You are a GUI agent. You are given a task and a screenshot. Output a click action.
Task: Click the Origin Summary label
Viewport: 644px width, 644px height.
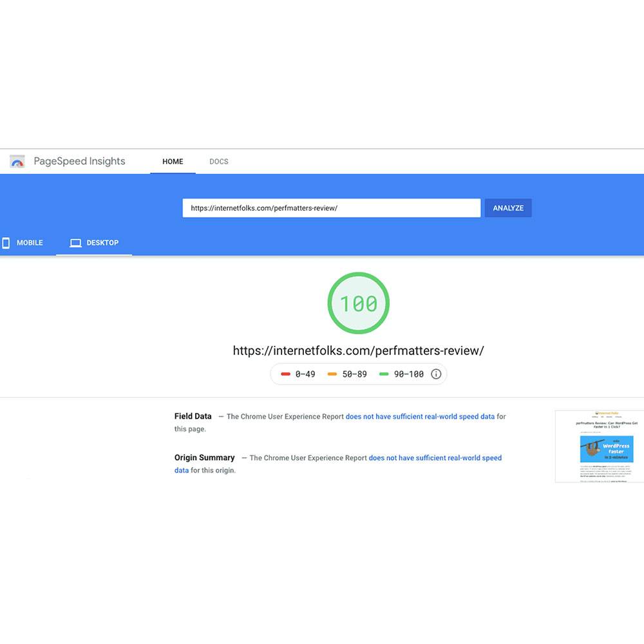205,457
